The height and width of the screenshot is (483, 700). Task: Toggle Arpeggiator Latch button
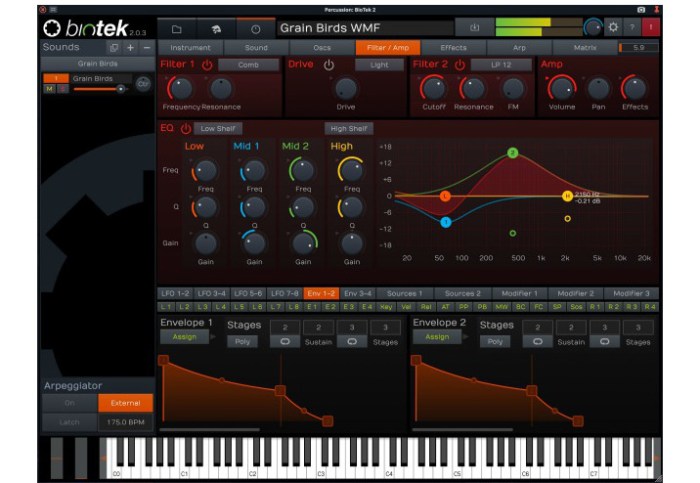click(70, 422)
